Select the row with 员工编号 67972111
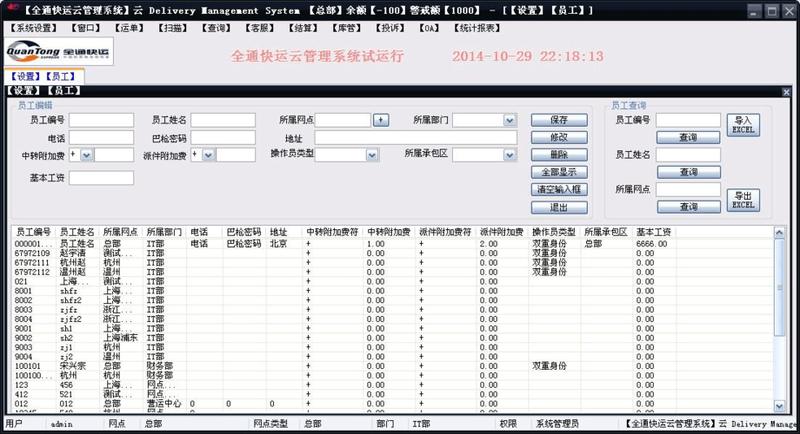 (x=393, y=263)
